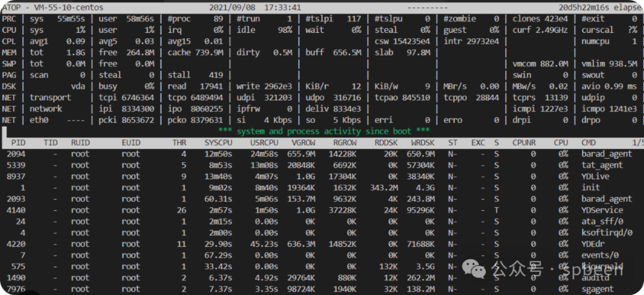Viewport: 644px width, 295px height.
Task: Click the events/0 command name
Action: tap(600, 255)
